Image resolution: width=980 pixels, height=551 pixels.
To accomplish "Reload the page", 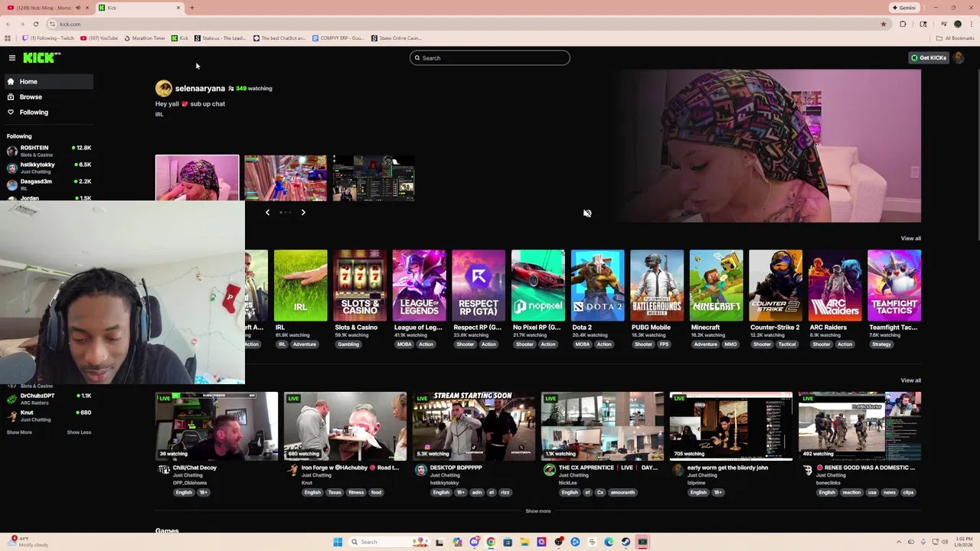I will coord(35,24).
